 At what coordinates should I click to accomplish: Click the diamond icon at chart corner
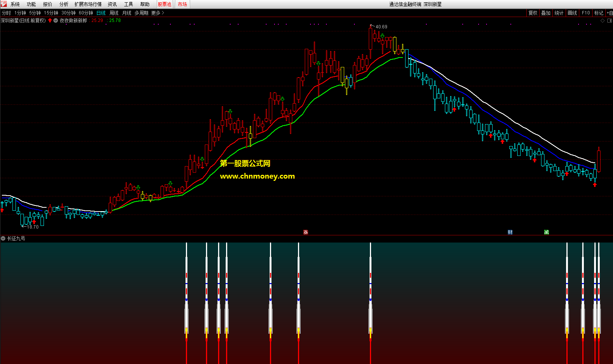tap(603, 21)
